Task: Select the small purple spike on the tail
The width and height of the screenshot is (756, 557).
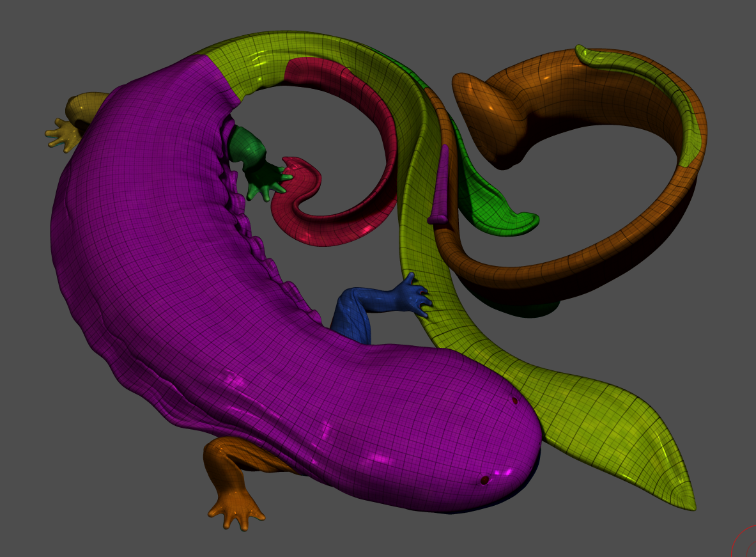Action: (440, 186)
